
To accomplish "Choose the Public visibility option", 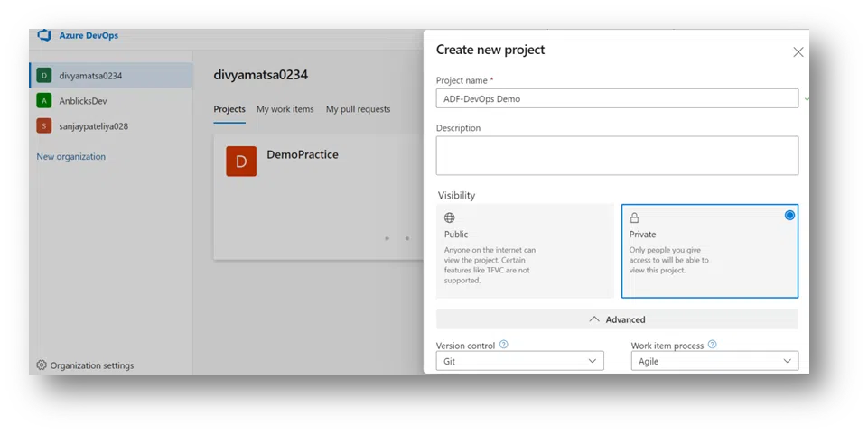I will pyautogui.click(x=525, y=251).
